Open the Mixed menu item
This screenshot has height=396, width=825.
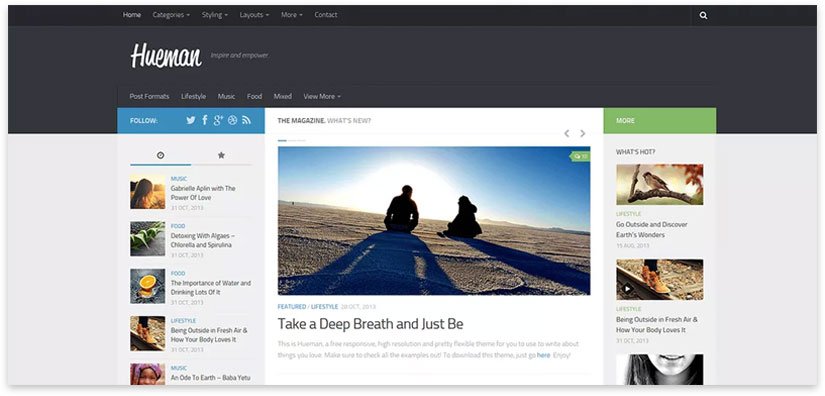283,96
